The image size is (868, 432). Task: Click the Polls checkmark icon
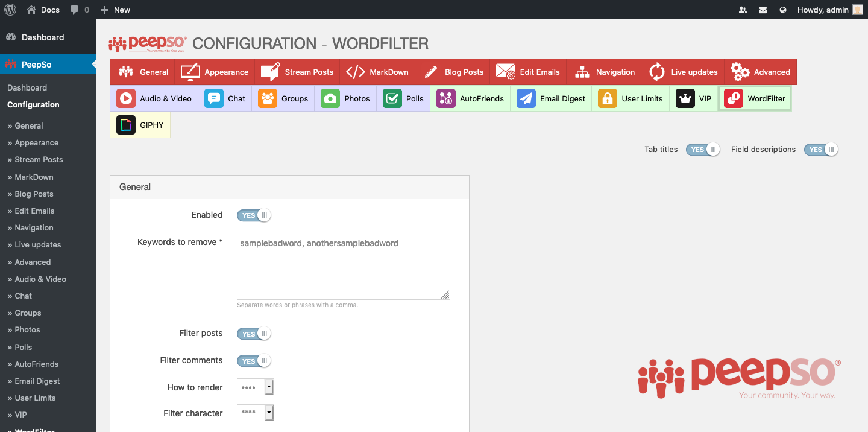tap(392, 98)
